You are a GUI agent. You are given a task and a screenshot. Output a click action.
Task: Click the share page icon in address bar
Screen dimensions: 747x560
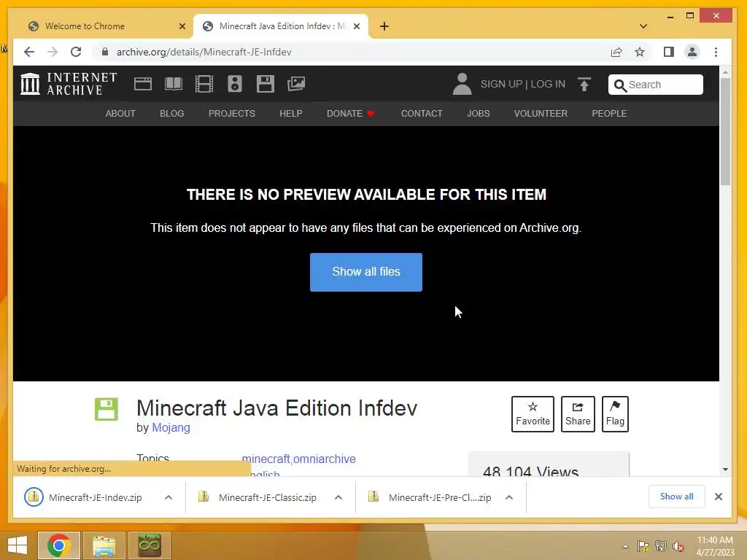click(616, 52)
